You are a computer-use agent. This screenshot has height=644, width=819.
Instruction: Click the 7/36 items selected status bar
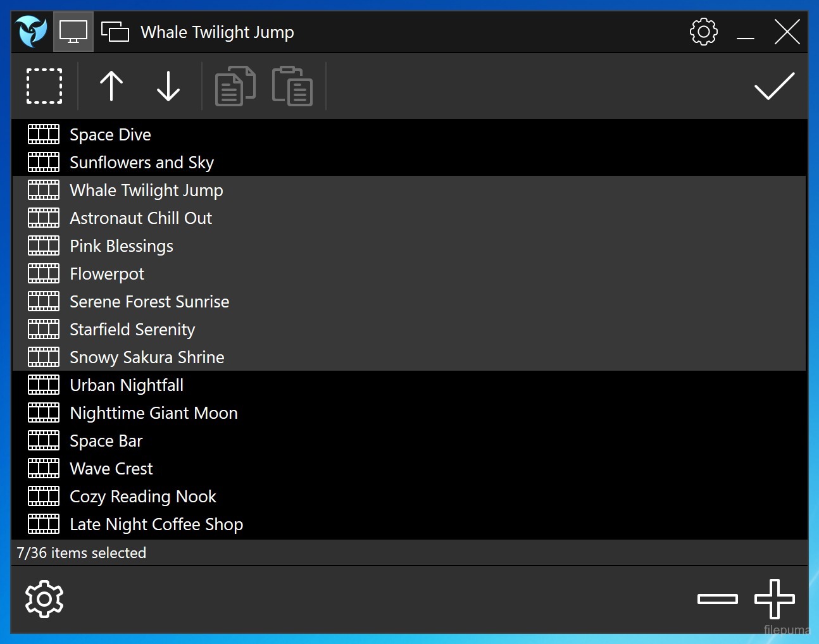click(x=81, y=552)
